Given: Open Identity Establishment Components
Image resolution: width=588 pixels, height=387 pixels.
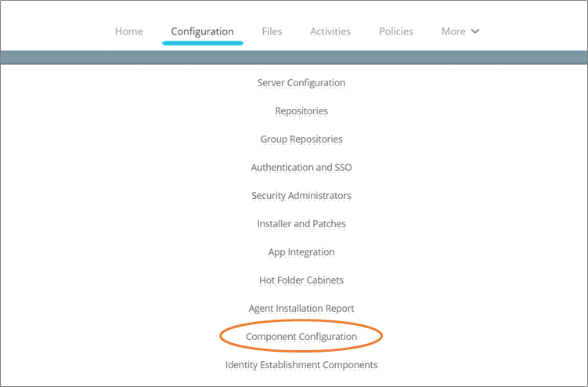Looking at the screenshot, I should click(x=301, y=364).
